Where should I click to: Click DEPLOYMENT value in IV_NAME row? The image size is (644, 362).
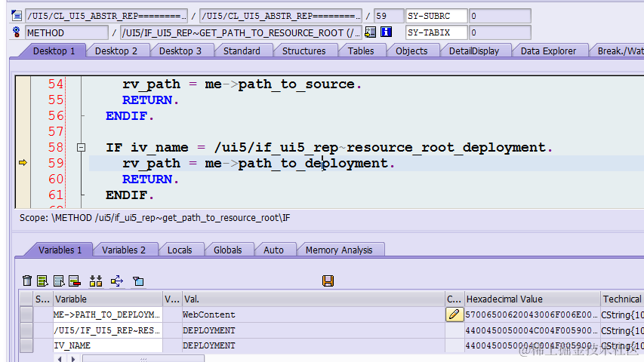pyautogui.click(x=313, y=345)
